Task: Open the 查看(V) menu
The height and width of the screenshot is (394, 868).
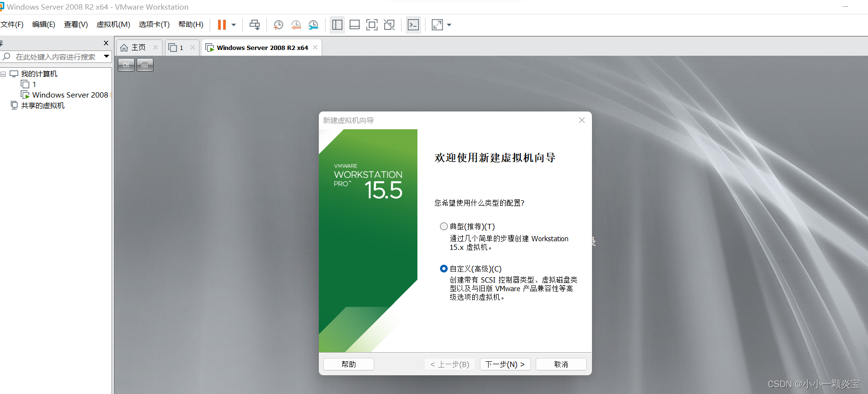Action: [76, 25]
